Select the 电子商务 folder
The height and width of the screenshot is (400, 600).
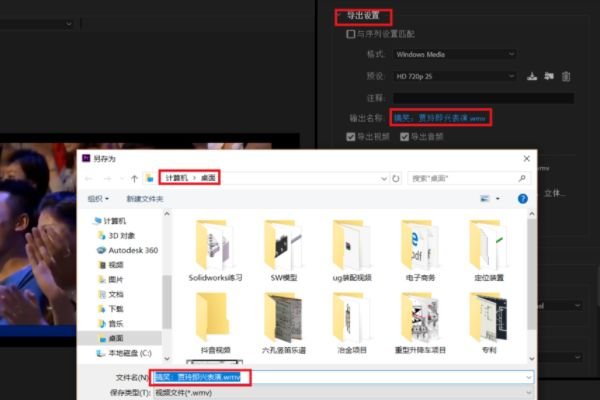[x=420, y=250]
